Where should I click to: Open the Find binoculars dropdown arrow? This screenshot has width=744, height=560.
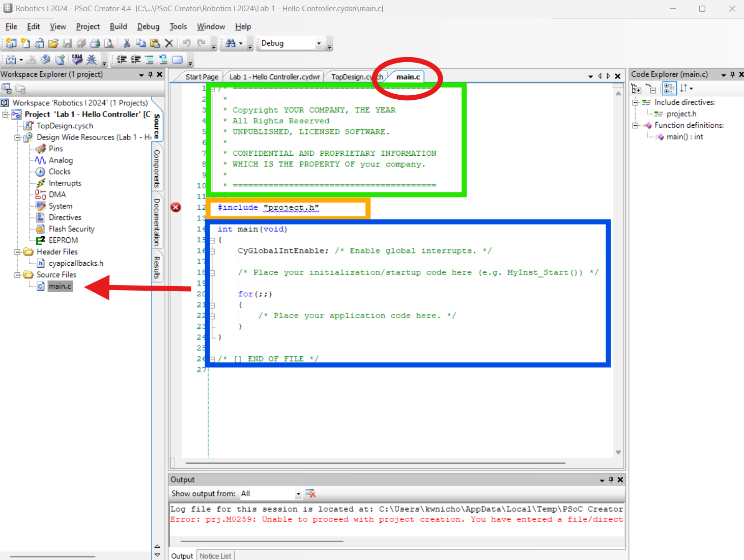coord(241,43)
